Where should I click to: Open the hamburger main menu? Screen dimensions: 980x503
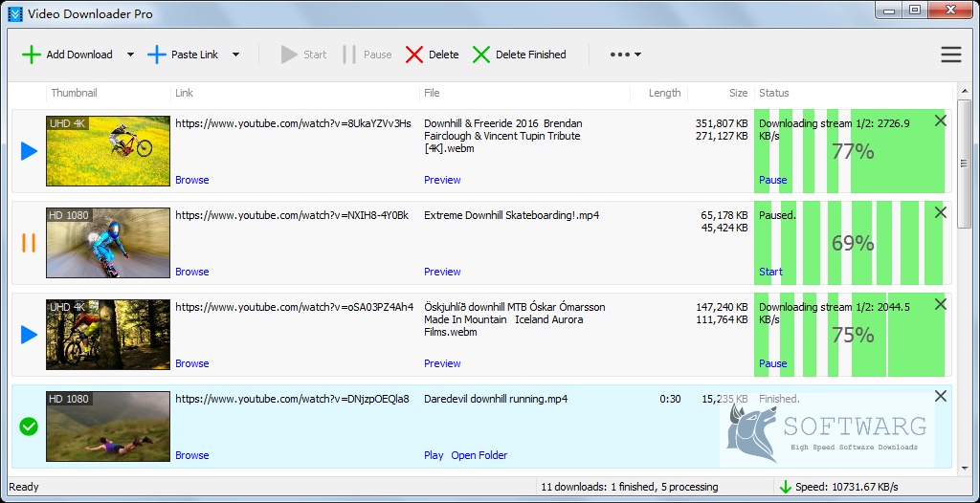[950, 55]
